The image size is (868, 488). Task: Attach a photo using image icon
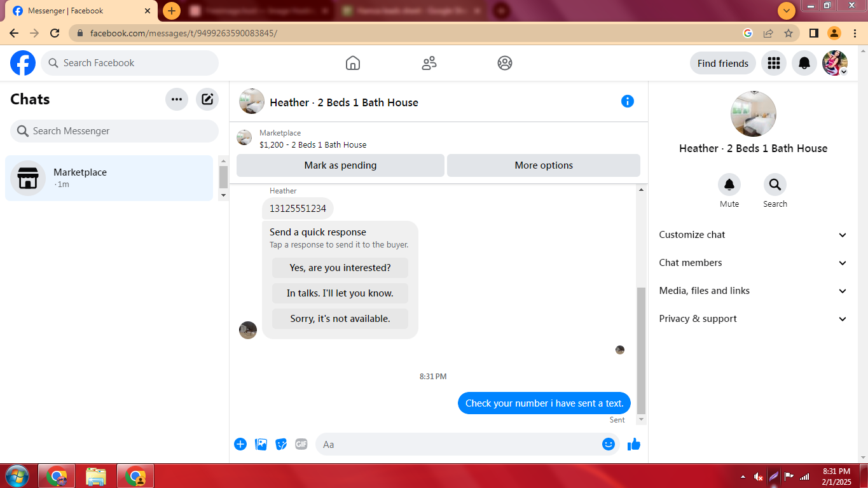point(261,444)
